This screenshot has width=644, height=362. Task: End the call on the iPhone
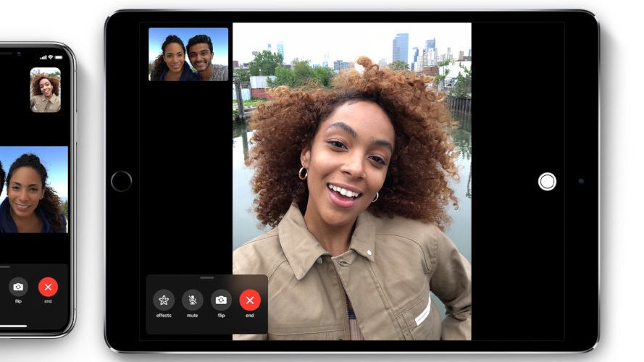(x=48, y=287)
